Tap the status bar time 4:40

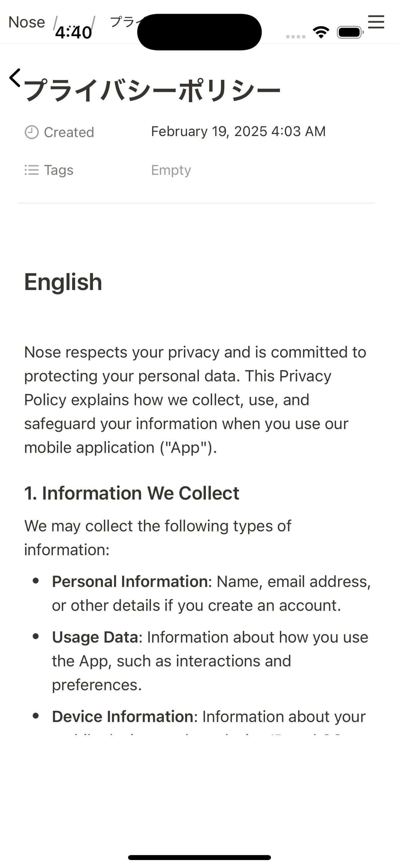pyautogui.click(x=73, y=33)
